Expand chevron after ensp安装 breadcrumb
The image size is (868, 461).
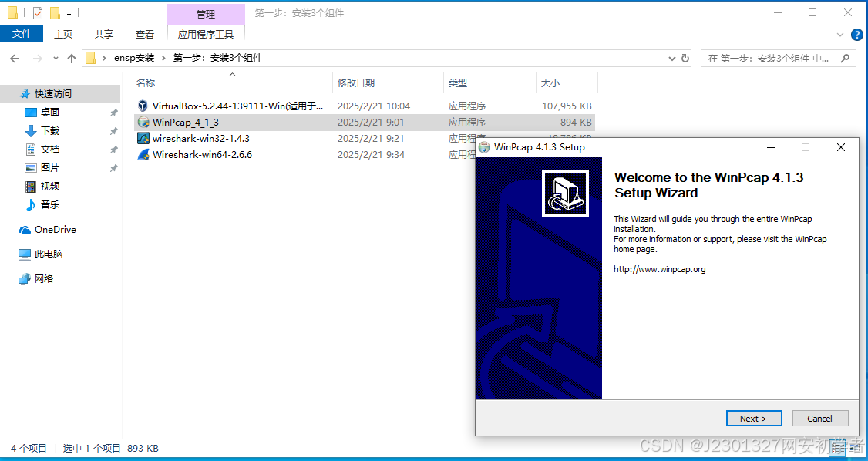(163, 58)
